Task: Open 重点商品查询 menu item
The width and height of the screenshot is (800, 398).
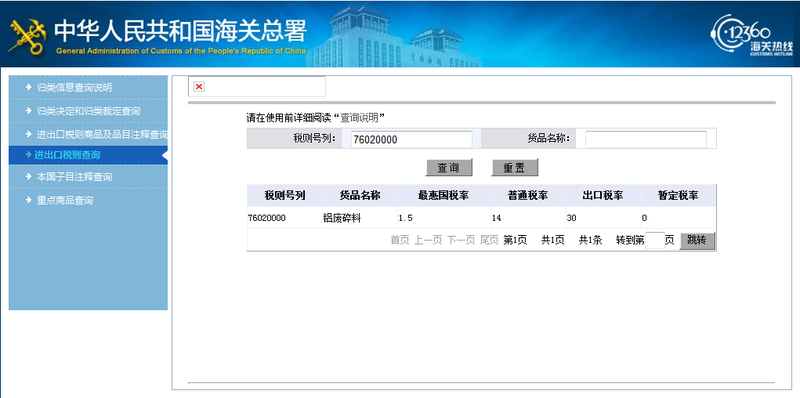Action: pyautogui.click(x=65, y=200)
